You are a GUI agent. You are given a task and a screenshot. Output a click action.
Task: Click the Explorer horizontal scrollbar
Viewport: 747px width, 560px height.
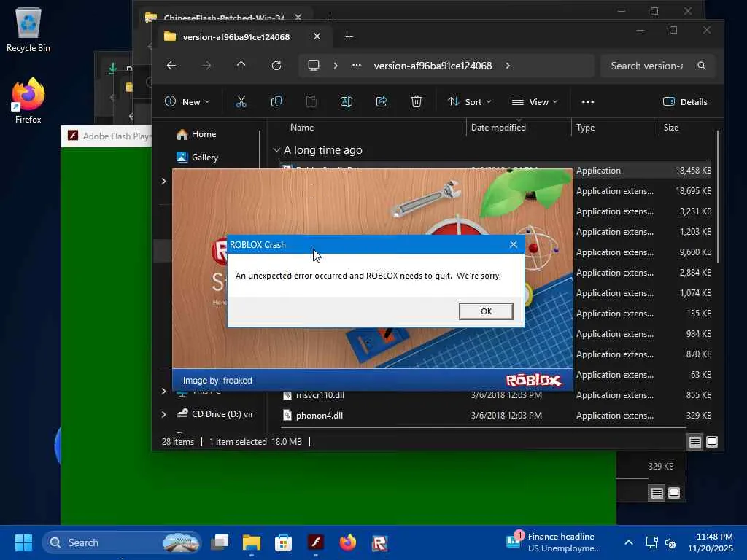pyautogui.click(x=483, y=427)
